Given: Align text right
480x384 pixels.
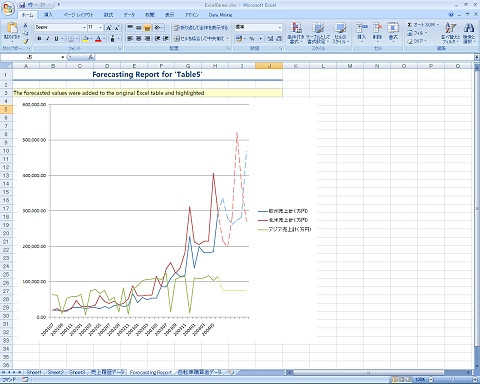Looking at the screenshot, I should coord(147,39).
